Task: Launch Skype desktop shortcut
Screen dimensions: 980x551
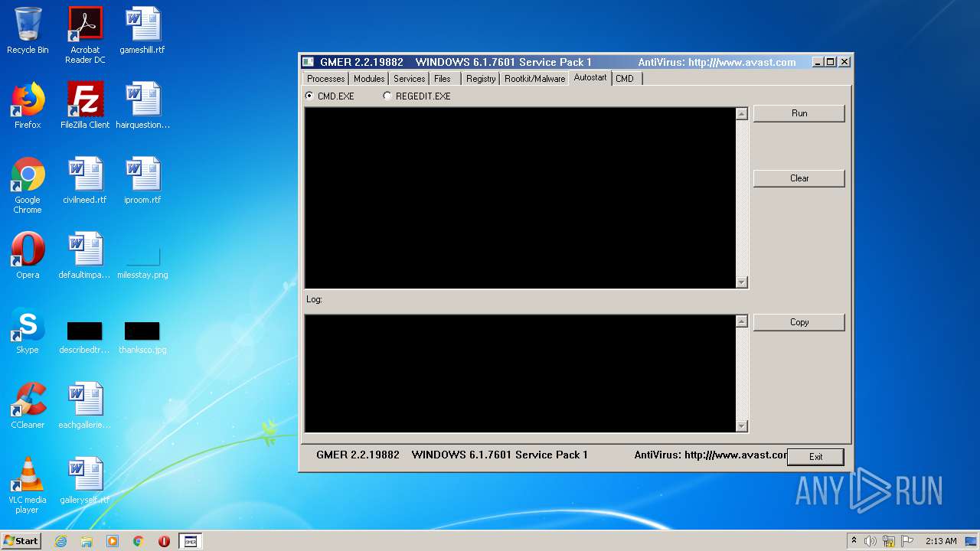Action: point(28,331)
